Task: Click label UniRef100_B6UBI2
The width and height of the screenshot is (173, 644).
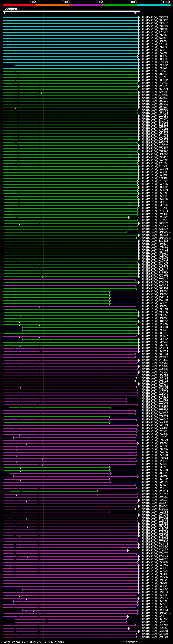Action: (155, 50)
